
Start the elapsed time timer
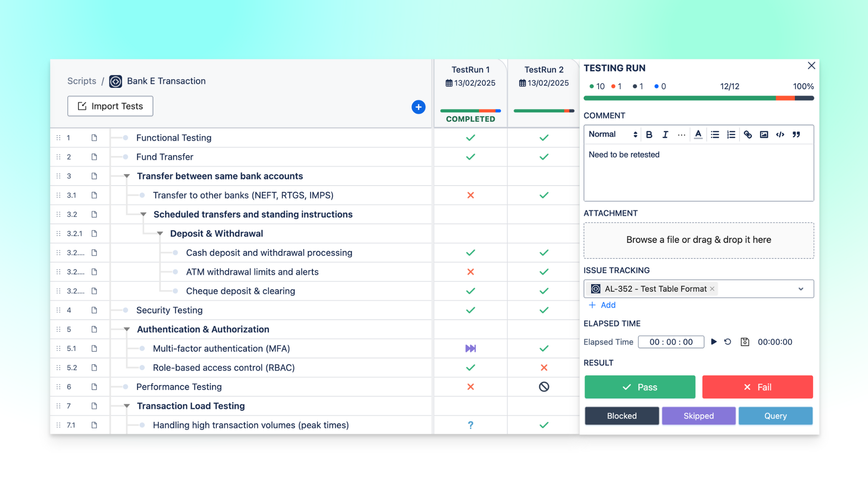[x=714, y=342]
